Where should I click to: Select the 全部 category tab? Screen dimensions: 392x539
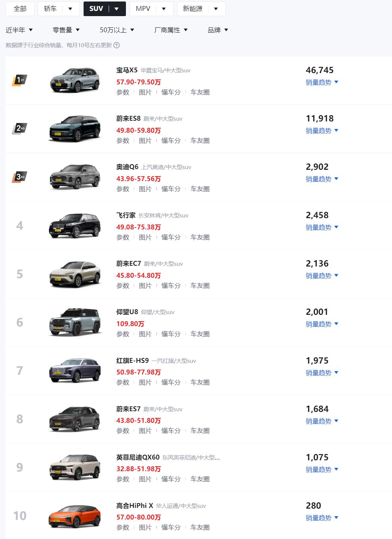(20, 9)
